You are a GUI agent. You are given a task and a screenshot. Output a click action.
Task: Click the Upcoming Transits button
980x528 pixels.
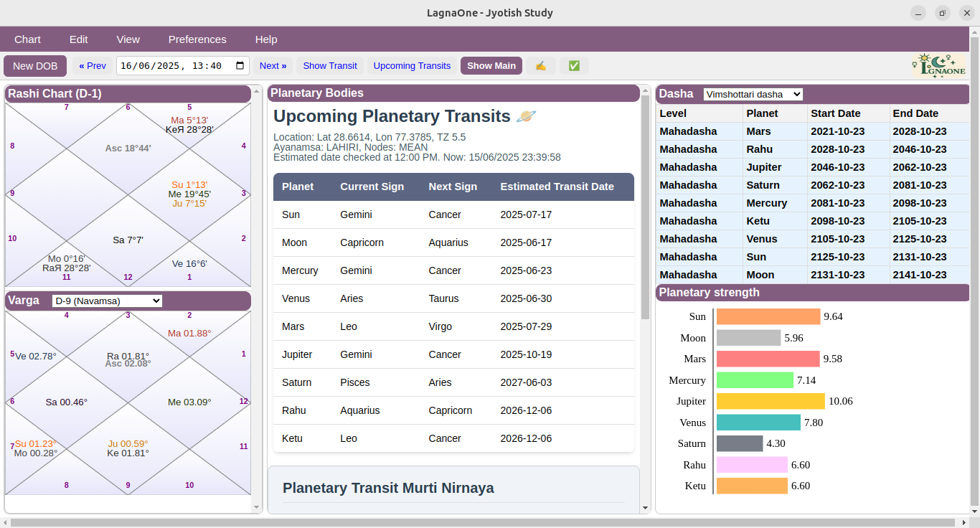(x=413, y=66)
